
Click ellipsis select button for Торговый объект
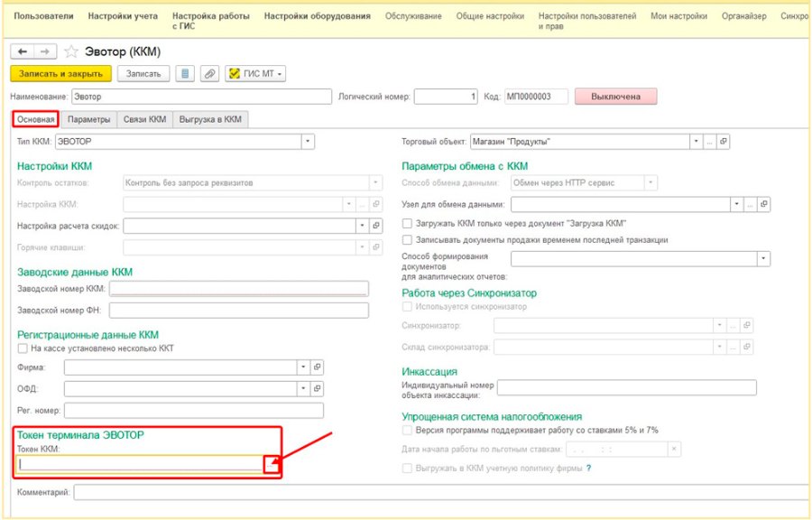(709, 142)
